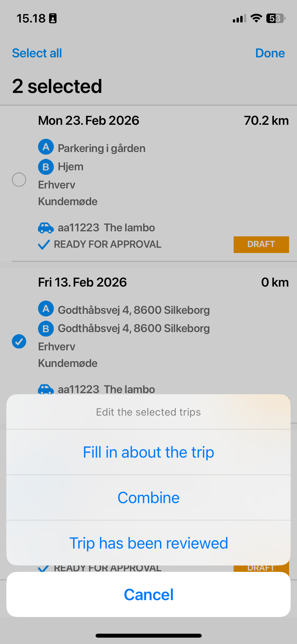Viewport: 297px width, 644px height.
Task: Choose Trip has been reviewed
Action: tap(148, 543)
